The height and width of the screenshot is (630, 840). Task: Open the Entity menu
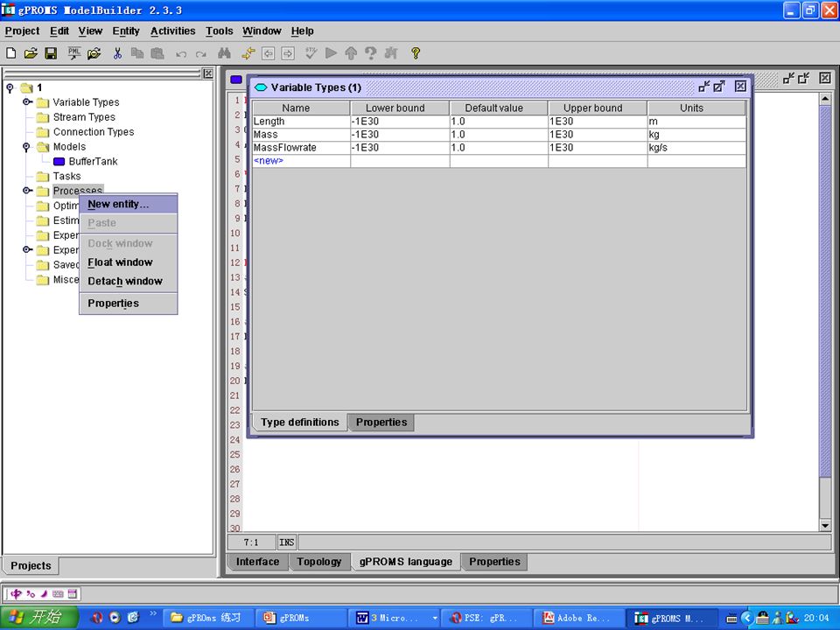pos(126,31)
